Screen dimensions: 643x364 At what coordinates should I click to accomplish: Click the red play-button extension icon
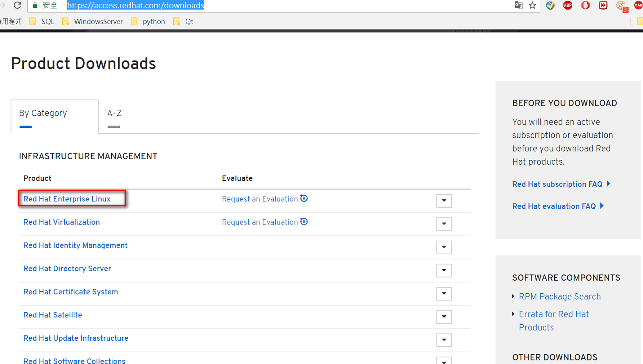[603, 5]
